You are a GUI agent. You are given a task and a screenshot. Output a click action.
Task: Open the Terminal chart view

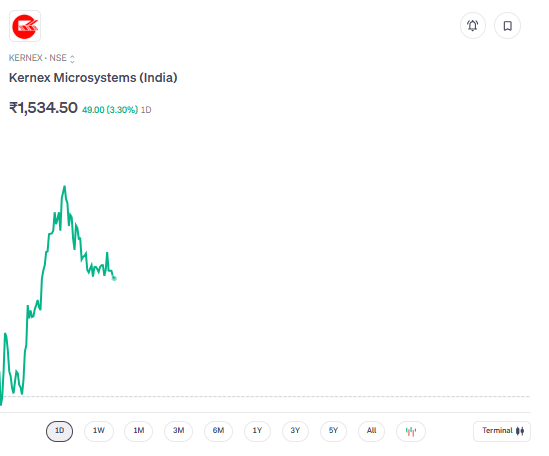(x=502, y=431)
